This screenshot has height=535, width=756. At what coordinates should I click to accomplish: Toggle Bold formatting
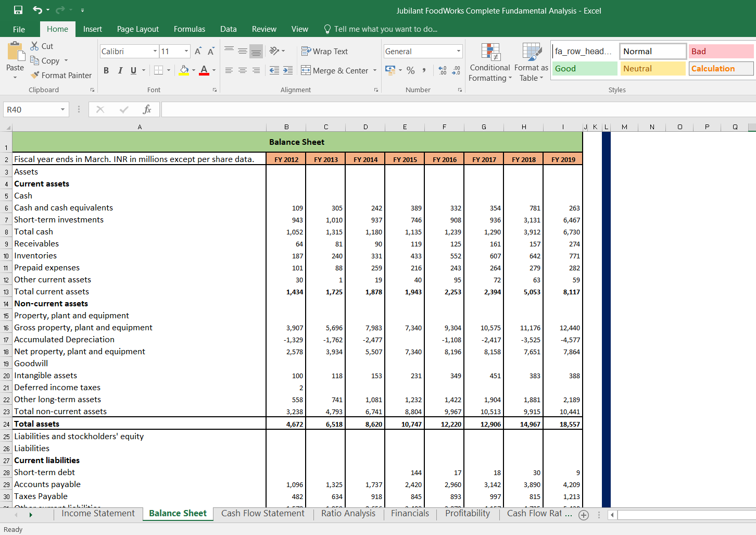point(106,70)
